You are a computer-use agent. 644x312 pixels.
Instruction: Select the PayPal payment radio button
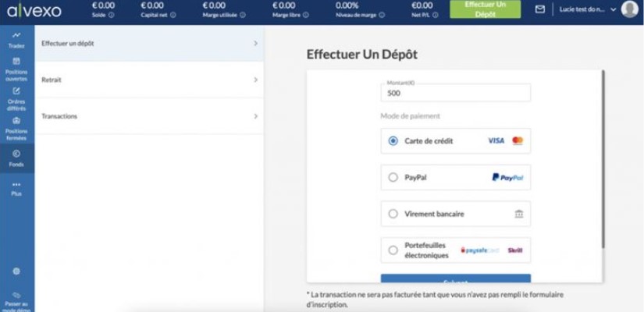pos(393,177)
